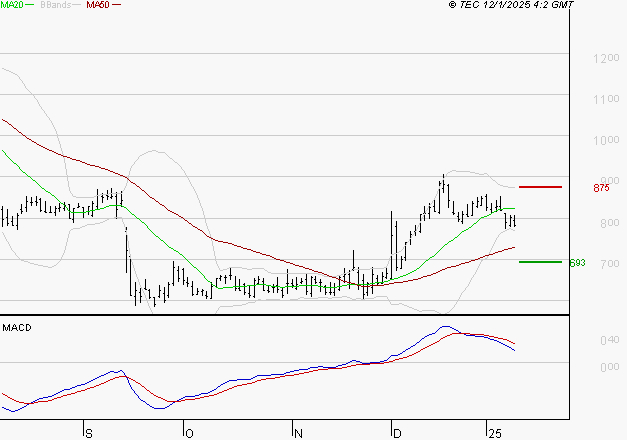This screenshot has height=440, width=627.
Task: Select the MA50 legend label
Action: pos(98,5)
